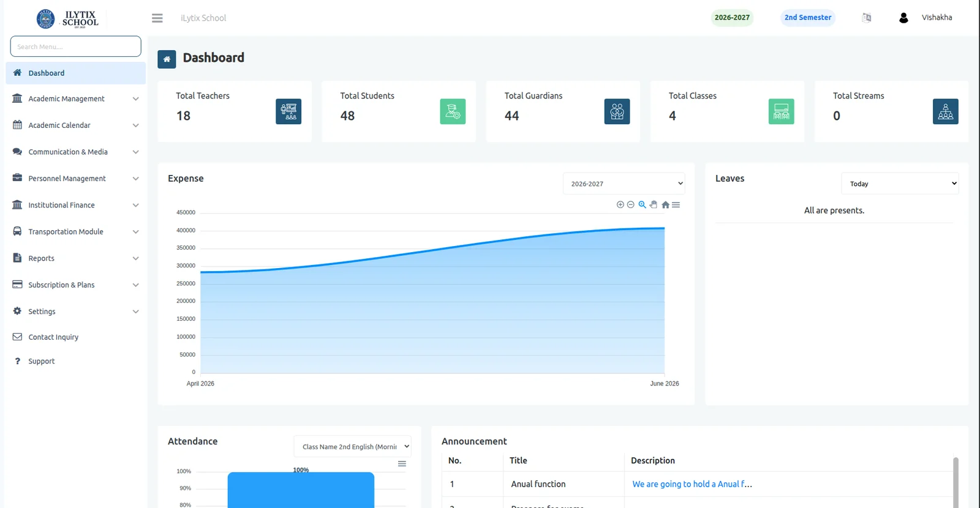This screenshot has width=980, height=508.
Task: Open the Expense year 2026-2027 dropdown
Action: (624, 184)
